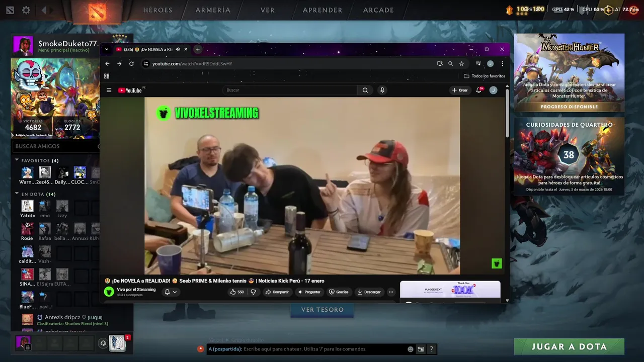Click the zoom magnifier icon in address bar
644x362 pixels.
coord(450,64)
